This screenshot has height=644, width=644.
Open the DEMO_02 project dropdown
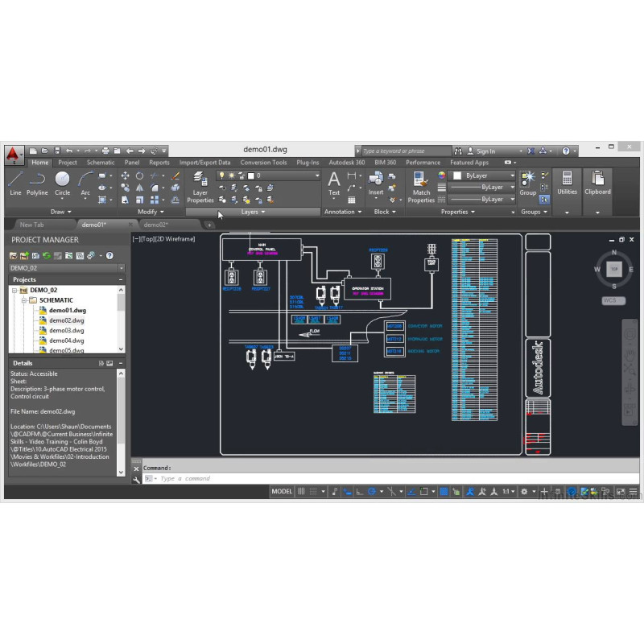(121, 267)
